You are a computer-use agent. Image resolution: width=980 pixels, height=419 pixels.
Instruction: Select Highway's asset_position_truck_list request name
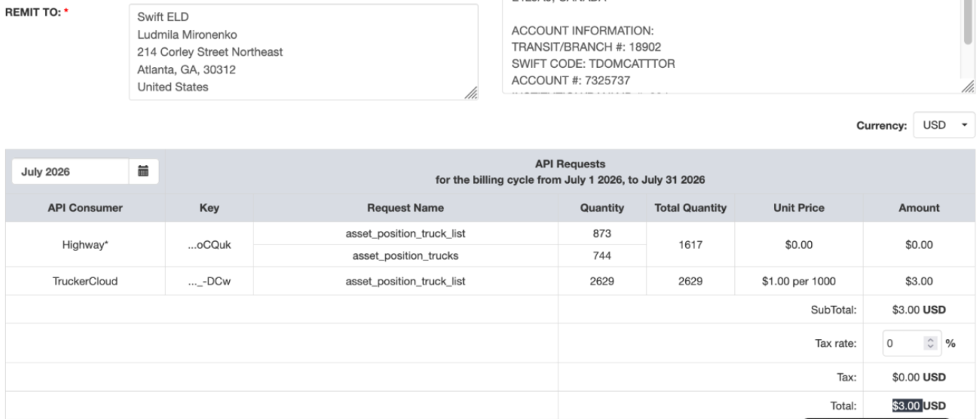coord(406,233)
